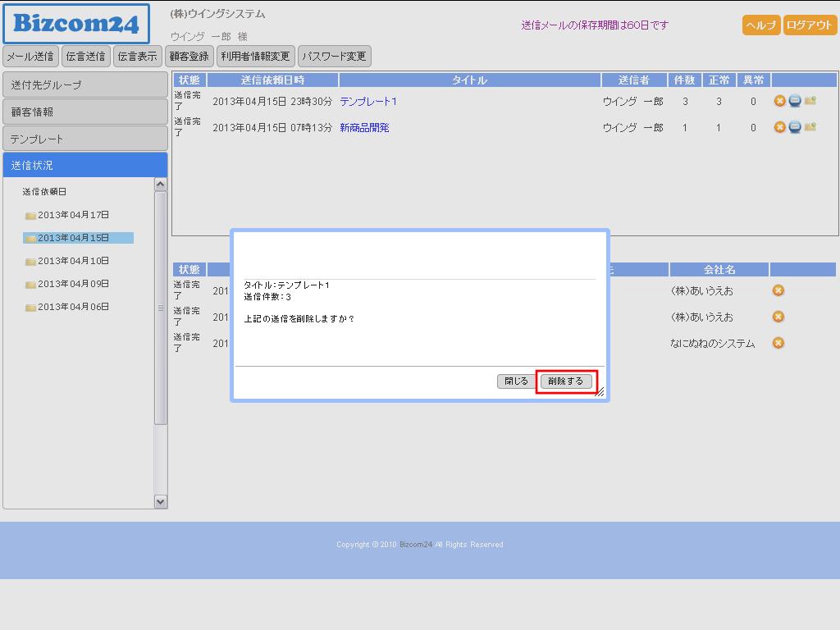The image size is (840, 630).
Task: Open the 2013年04月06日 folder
Action: (x=72, y=307)
